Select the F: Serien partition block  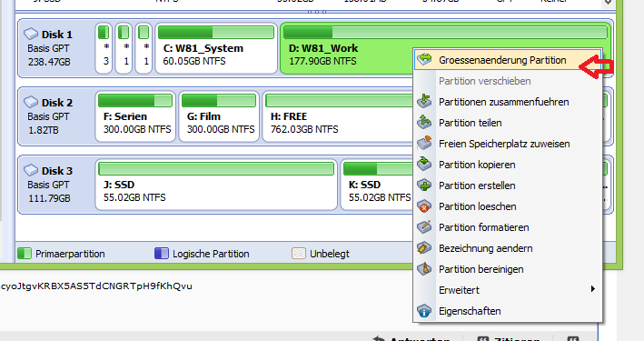[135, 116]
